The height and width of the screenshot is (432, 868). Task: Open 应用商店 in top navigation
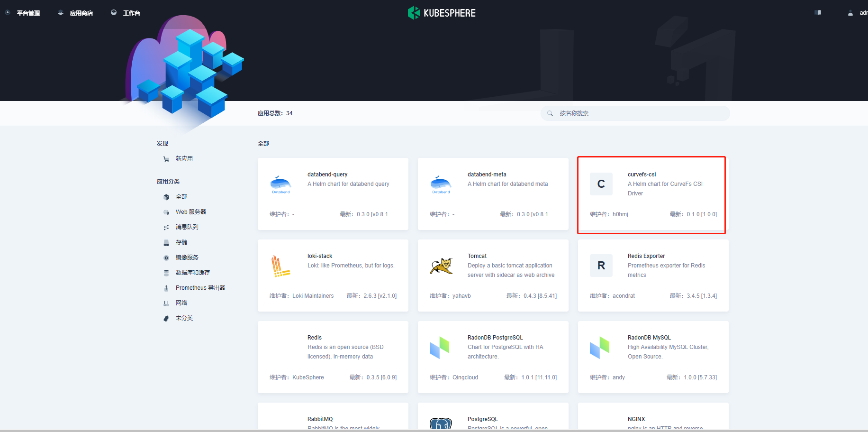81,13
